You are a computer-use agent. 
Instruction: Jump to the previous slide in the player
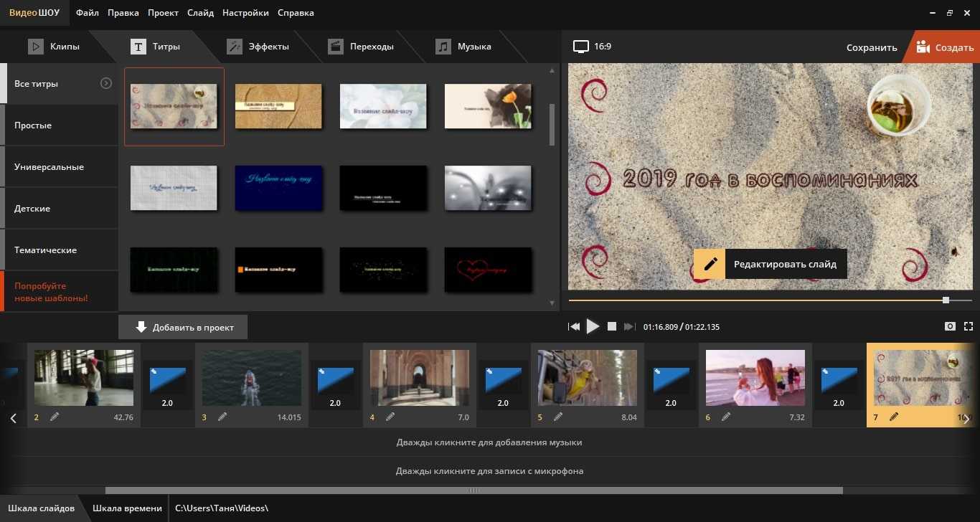574,327
